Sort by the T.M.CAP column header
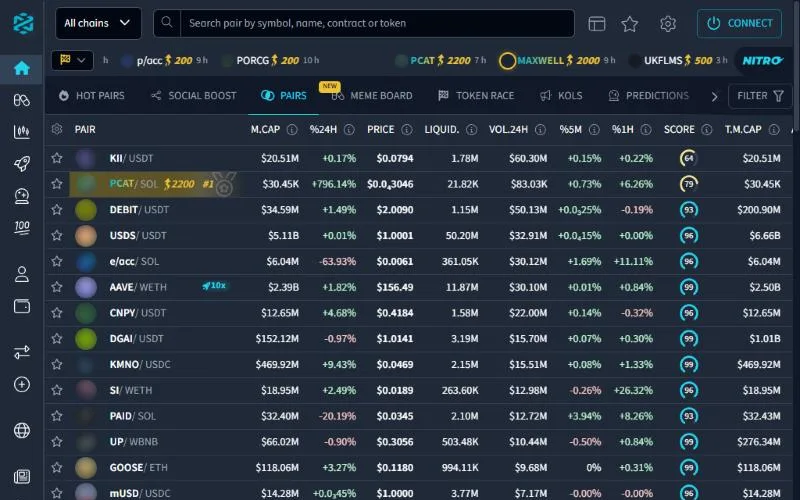The width and height of the screenshot is (800, 500). pyautogui.click(x=743, y=130)
